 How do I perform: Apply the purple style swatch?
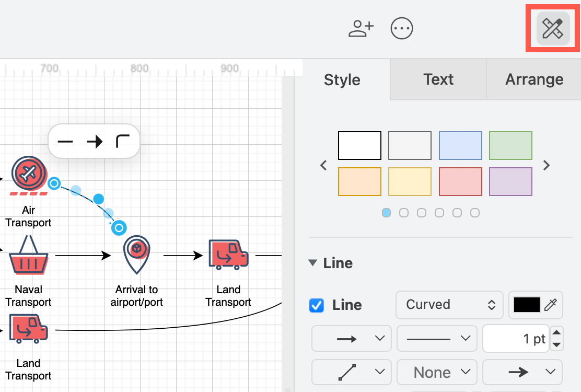(x=510, y=181)
